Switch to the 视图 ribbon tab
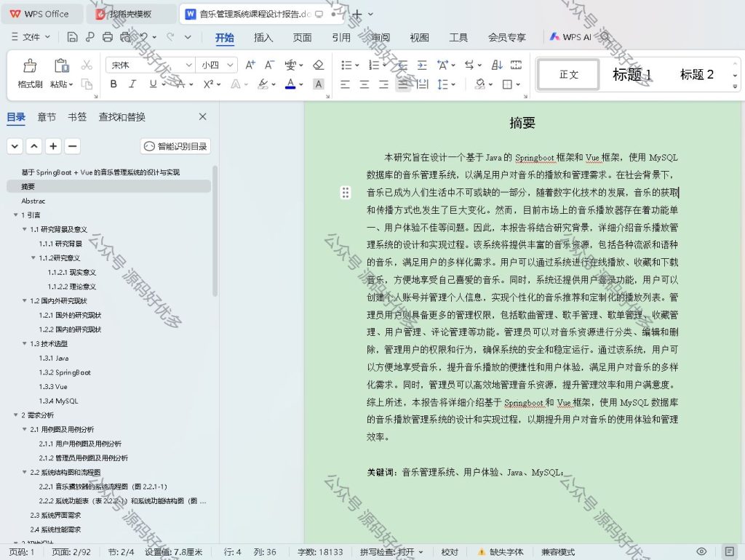The height and width of the screenshot is (560, 745). (419, 38)
